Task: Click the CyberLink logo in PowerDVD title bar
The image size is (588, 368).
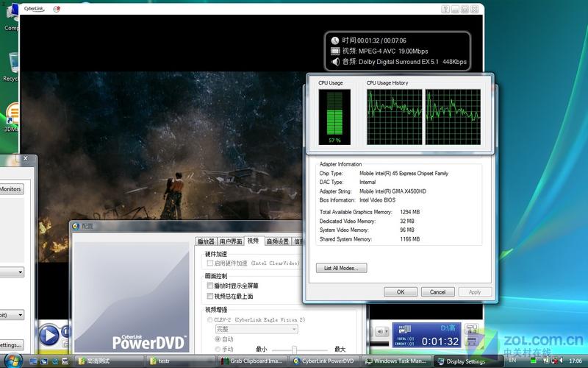Action: (34, 9)
